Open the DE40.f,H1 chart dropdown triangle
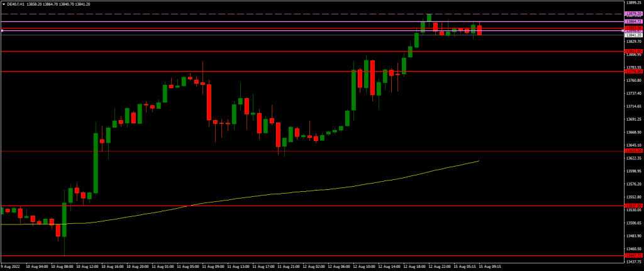 tap(3, 4)
